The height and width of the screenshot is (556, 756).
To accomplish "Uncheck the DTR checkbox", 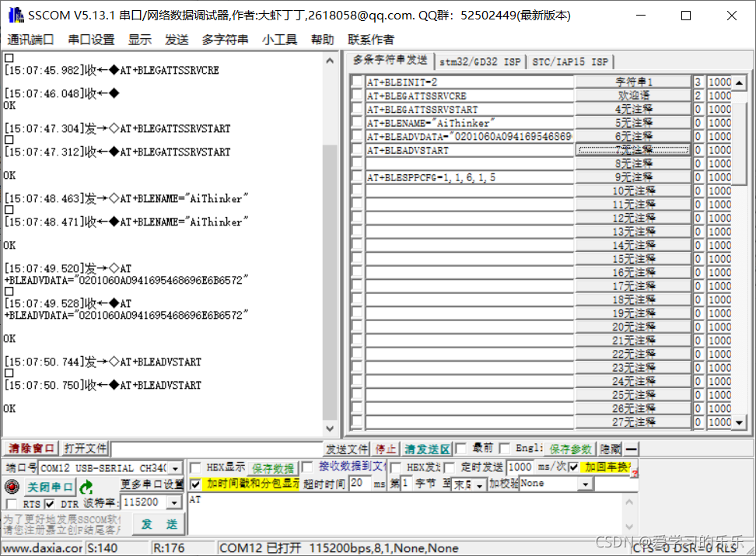I will [x=49, y=504].
